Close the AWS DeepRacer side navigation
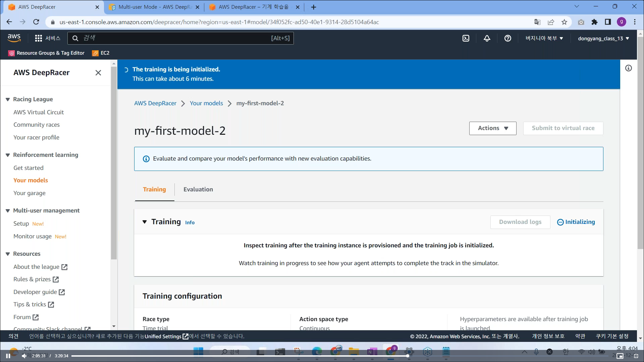 [x=98, y=73]
